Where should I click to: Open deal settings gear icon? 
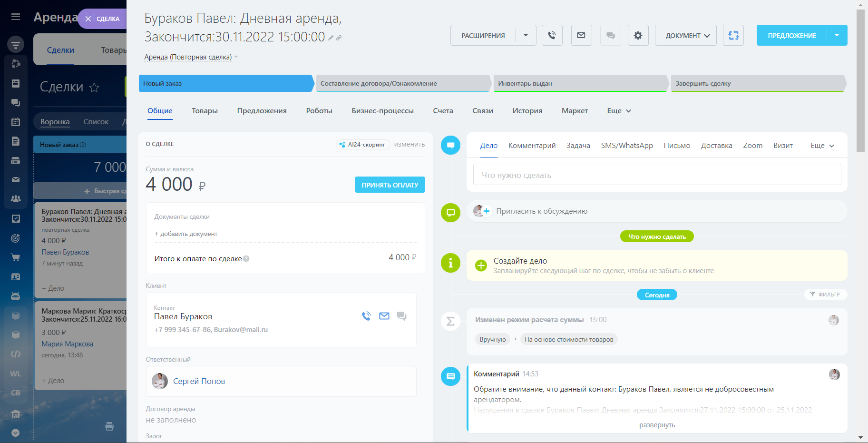coord(638,35)
